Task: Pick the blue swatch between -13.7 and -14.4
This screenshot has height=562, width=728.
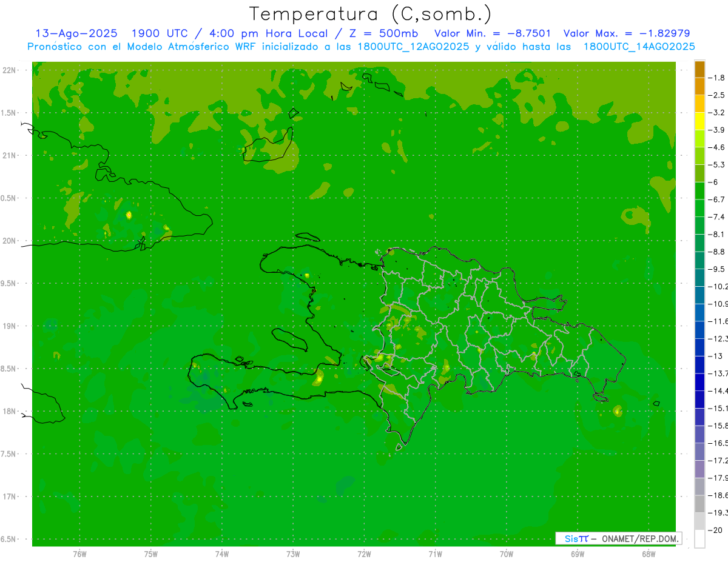Action: point(699,383)
